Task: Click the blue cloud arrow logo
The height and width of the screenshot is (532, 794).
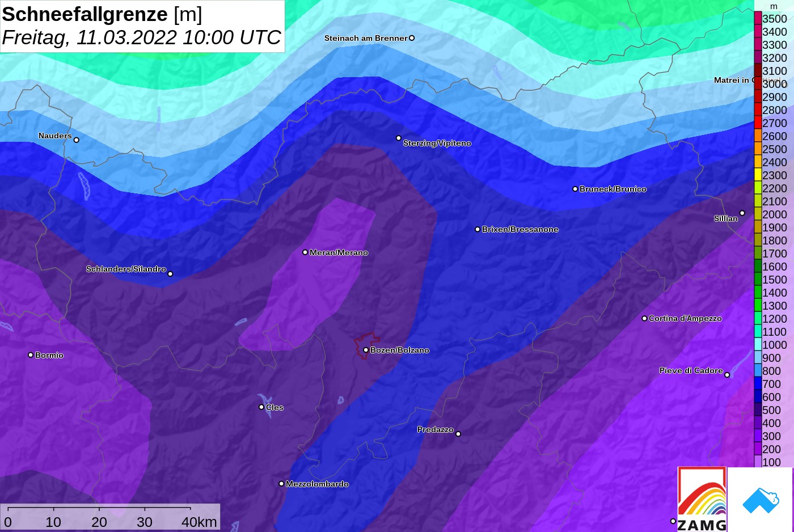Action: click(761, 501)
